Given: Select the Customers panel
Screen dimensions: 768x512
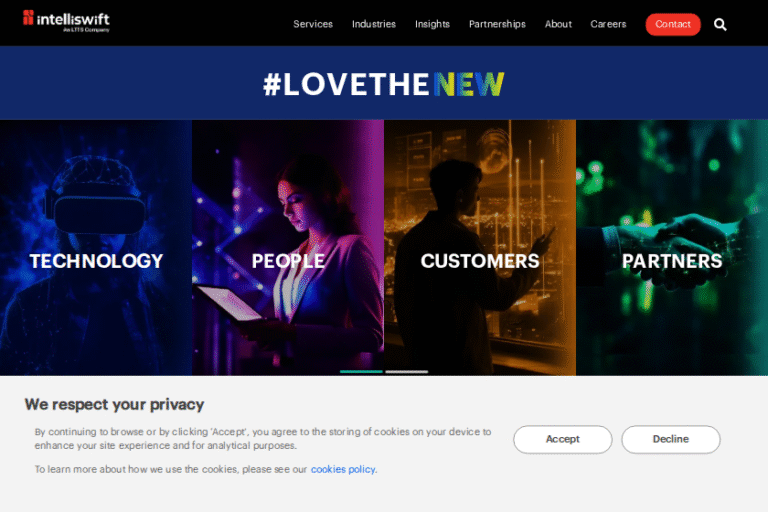Looking at the screenshot, I should (x=480, y=247).
